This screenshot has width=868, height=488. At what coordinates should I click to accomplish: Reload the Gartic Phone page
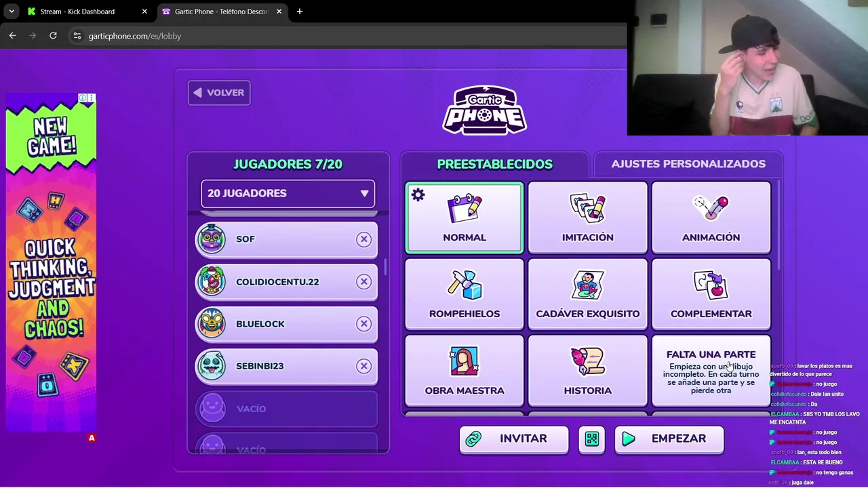point(53,36)
